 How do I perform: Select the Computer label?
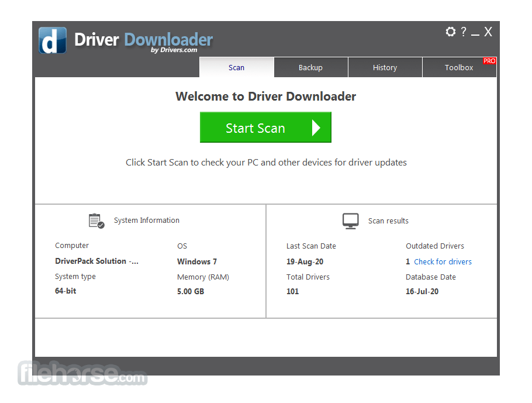(x=72, y=246)
